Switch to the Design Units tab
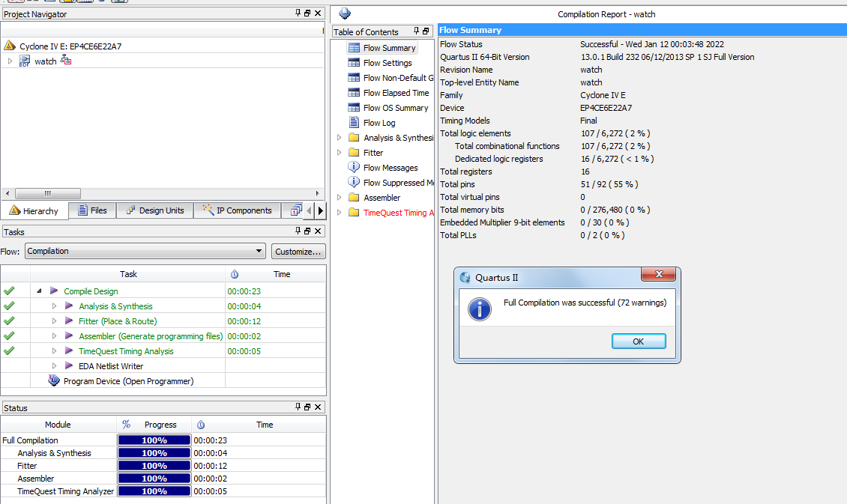Screen dimensions: 847x504 tap(154, 210)
